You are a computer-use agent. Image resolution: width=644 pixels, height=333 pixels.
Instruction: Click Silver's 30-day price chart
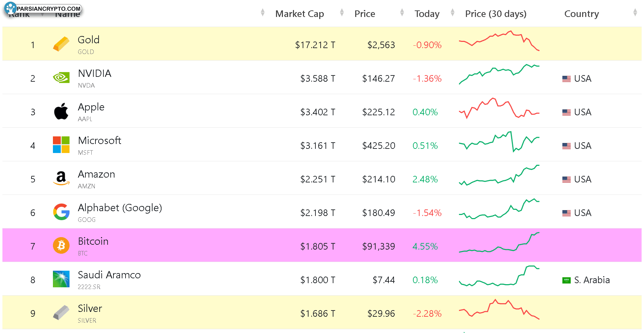pos(499,309)
